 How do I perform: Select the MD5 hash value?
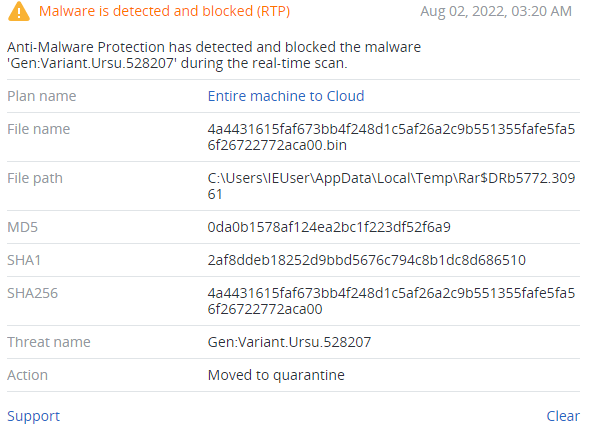[x=329, y=227]
